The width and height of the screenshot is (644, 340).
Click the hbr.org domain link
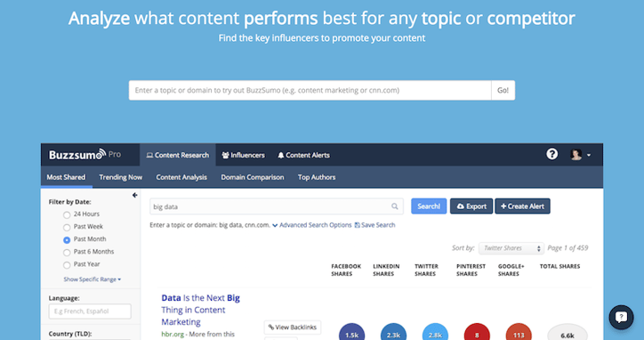(173, 334)
